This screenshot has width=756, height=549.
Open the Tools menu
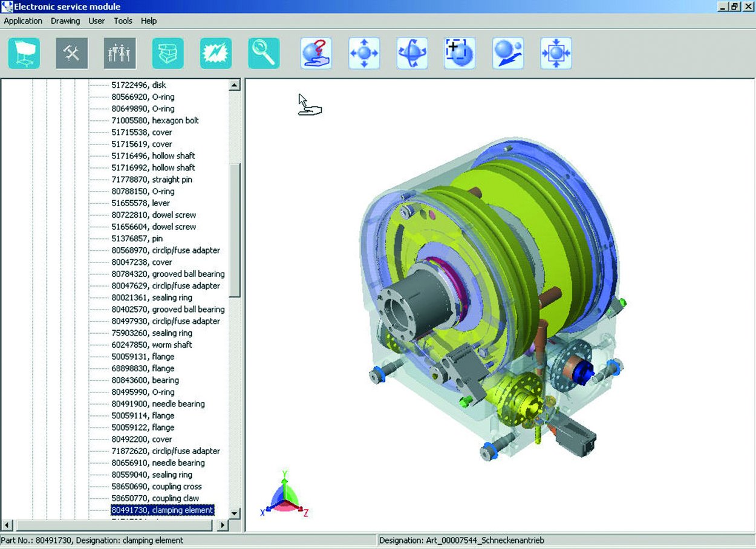pyautogui.click(x=123, y=21)
